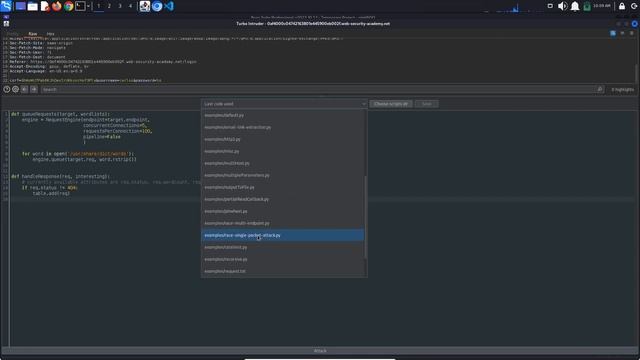This screenshot has width=640, height=360.
Task: Click the Attack button at the bottom
Action: pos(320,351)
